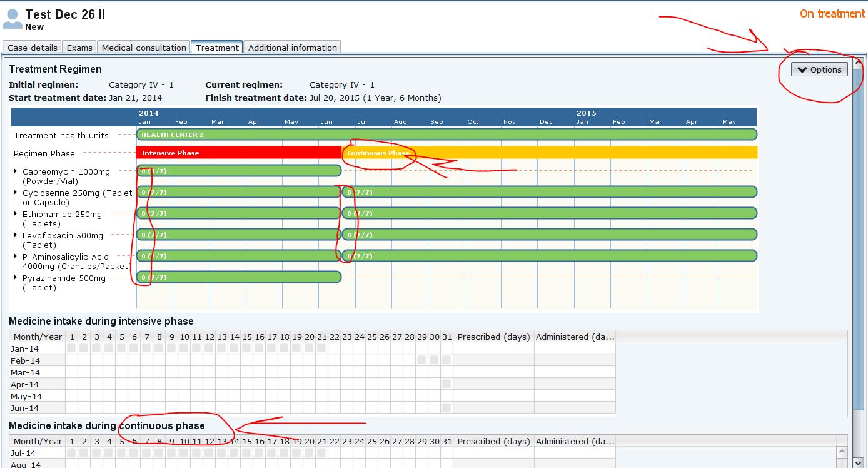The height and width of the screenshot is (468, 868).
Task: Select the Ethionamide continuous phase bar
Action: [x=550, y=213]
